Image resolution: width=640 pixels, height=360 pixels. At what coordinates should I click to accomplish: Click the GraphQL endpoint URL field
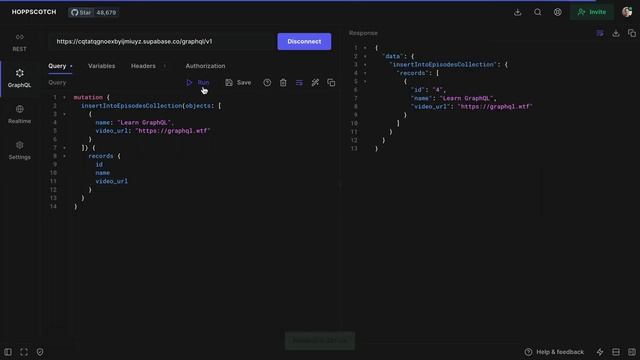pos(162,42)
